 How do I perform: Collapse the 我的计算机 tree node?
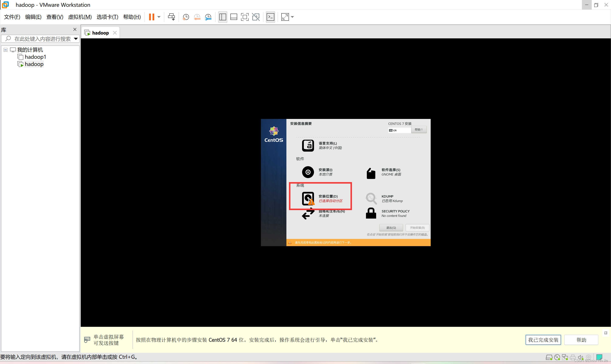[5, 50]
